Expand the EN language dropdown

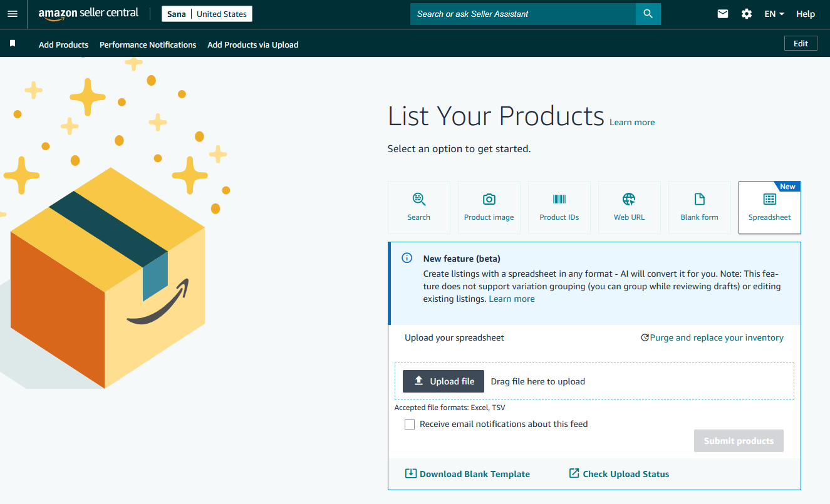774,14
